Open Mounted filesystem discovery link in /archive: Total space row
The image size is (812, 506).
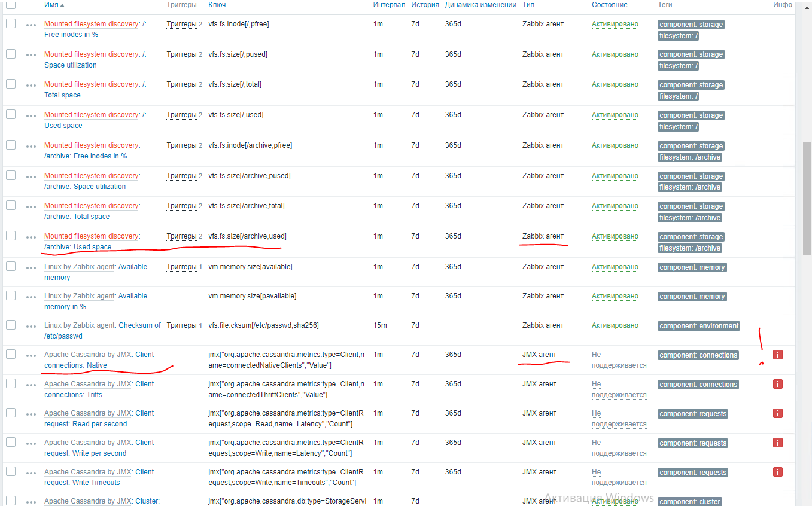click(92, 206)
